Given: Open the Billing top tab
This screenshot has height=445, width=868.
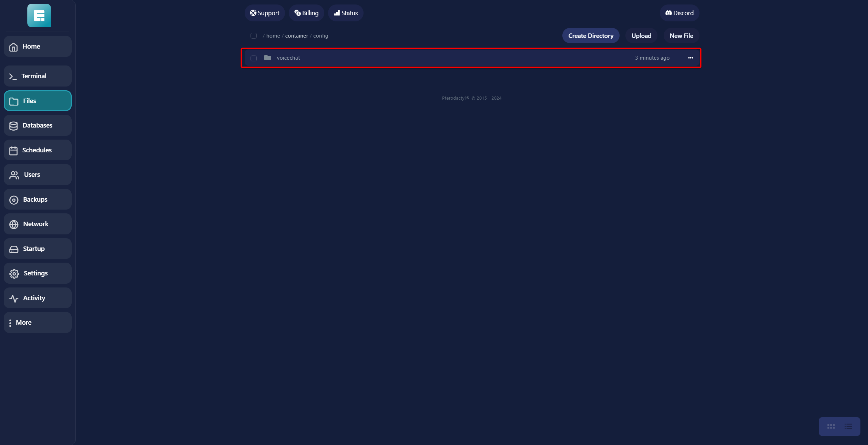Looking at the screenshot, I should click(x=306, y=13).
